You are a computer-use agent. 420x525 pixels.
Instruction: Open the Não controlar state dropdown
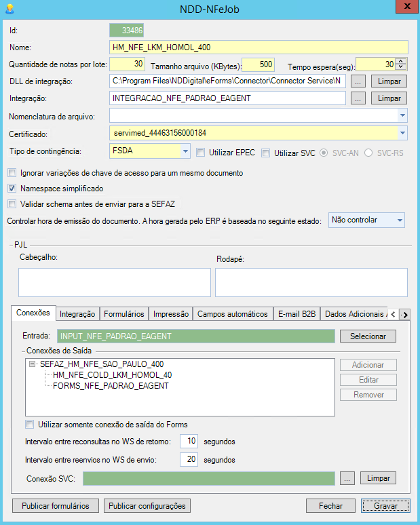[x=400, y=220]
